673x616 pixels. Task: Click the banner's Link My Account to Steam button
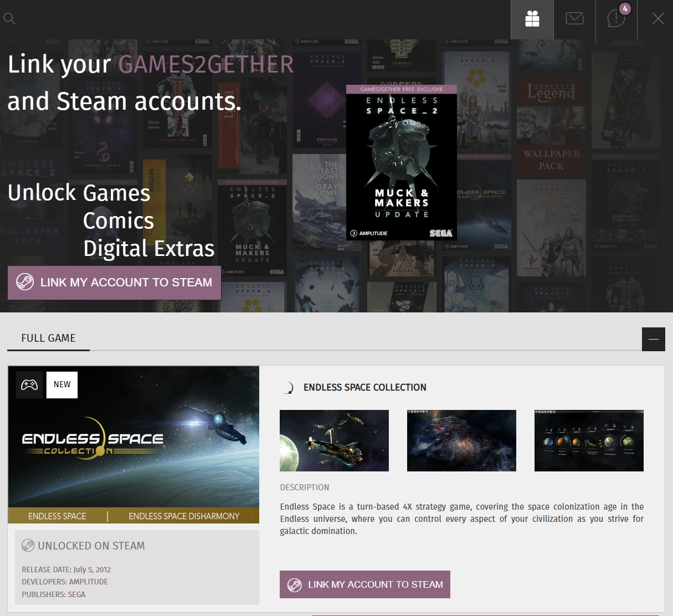click(114, 283)
